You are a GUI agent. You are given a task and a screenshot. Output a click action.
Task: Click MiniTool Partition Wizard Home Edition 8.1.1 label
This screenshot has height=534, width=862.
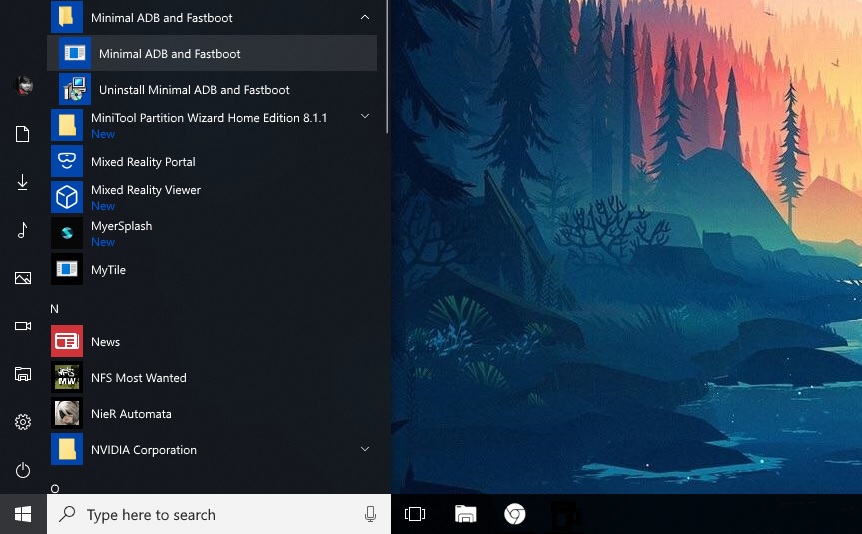click(209, 118)
